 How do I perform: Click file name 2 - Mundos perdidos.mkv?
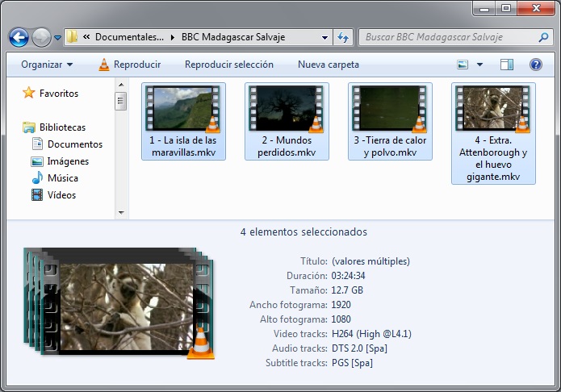[287, 146]
